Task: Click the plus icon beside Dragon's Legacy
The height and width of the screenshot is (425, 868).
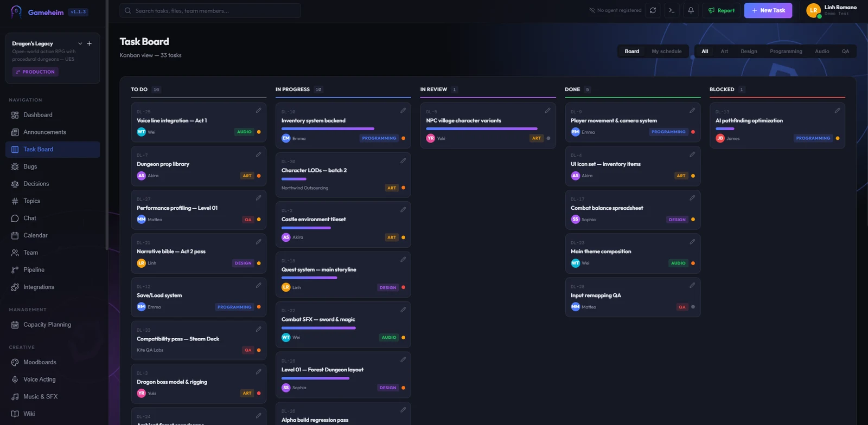Action: coord(90,43)
